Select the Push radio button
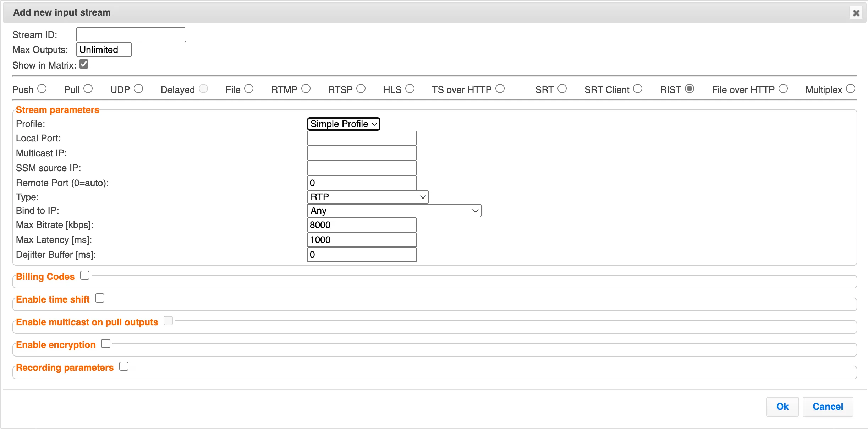The height and width of the screenshot is (429, 868). (42, 89)
